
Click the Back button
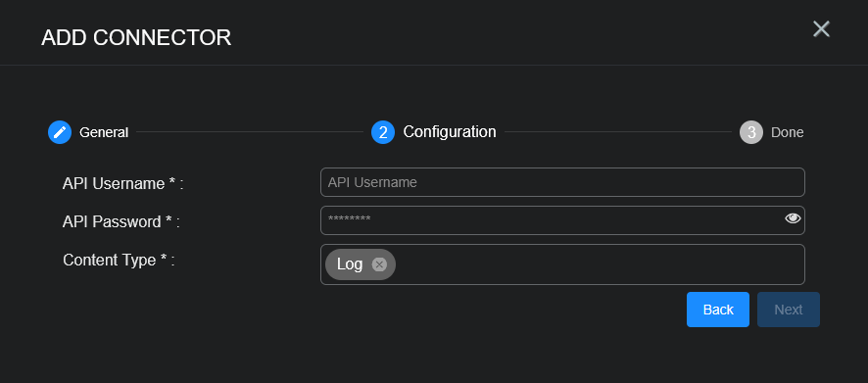[718, 310]
